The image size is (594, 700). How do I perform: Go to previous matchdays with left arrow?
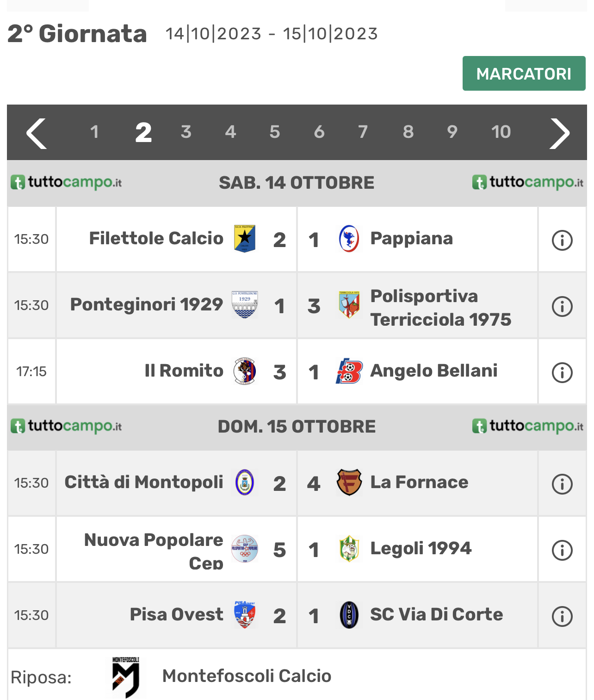point(37,134)
